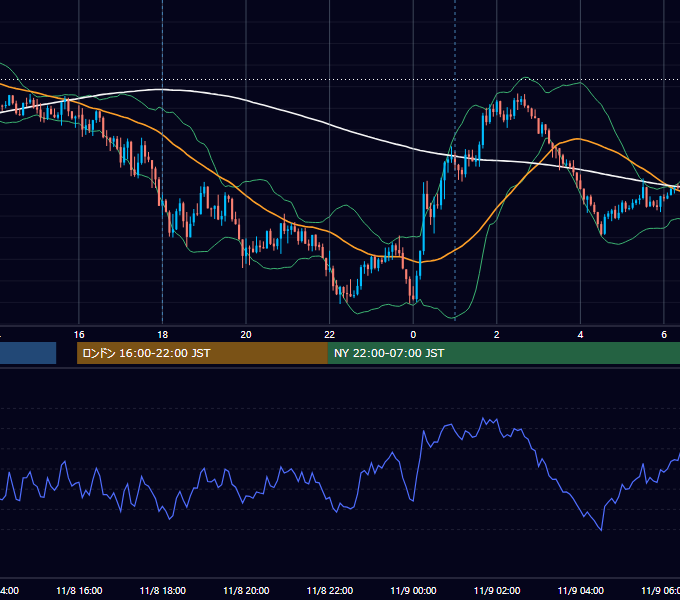Viewport: 680px width, 600px height.
Task: Click the '22' hour label on chart axis
Action: 330,335
